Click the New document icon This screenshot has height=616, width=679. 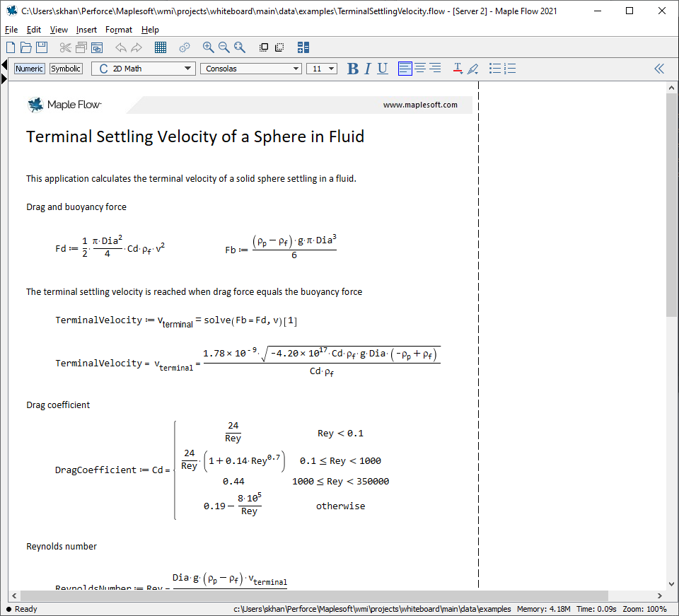pyautogui.click(x=11, y=47)
